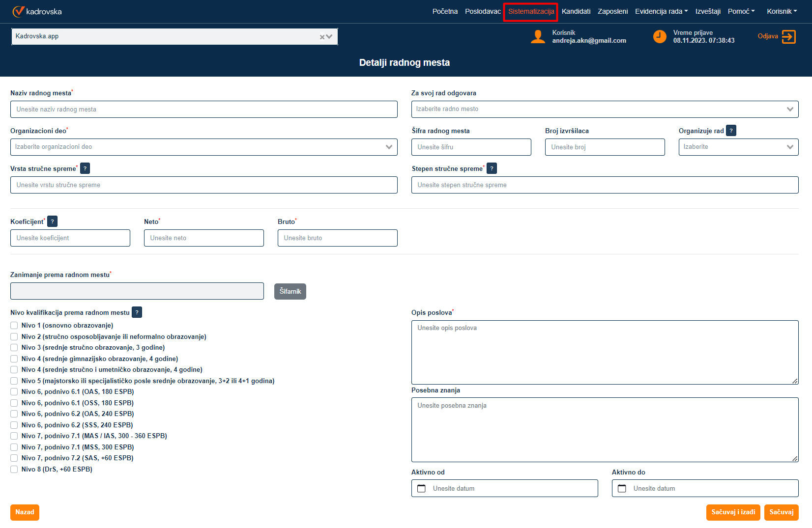
Task: Show help for Nivo kvalifikacija prema radnom mestu
Action: click(137, 312)
